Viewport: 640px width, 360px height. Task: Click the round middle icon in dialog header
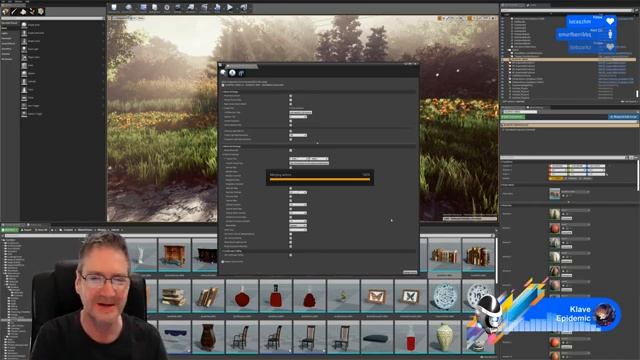pyautogui.click(x=232, y=73)
